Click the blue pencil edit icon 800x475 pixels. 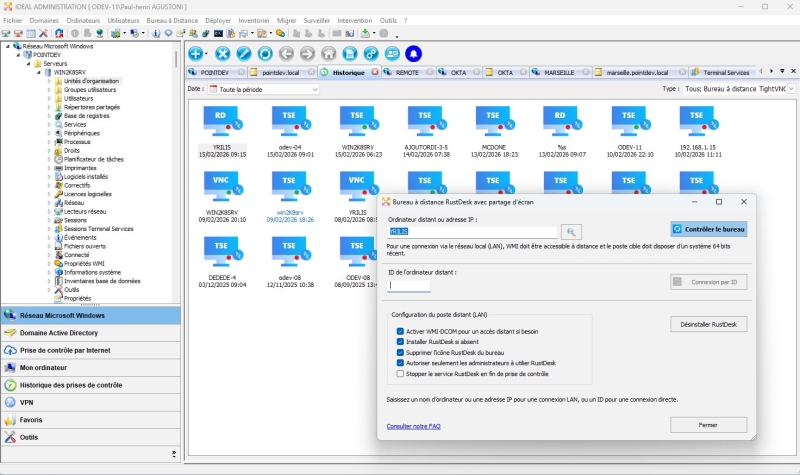click(x=244, y=53)
